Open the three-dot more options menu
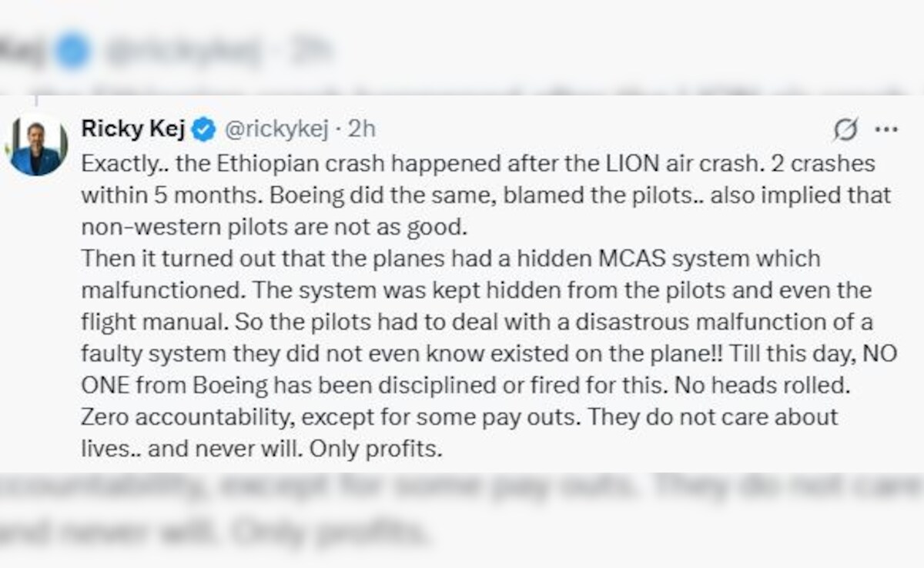Image resolution: width=924 pixels, height=568 pixels. [x=886, y=130]
